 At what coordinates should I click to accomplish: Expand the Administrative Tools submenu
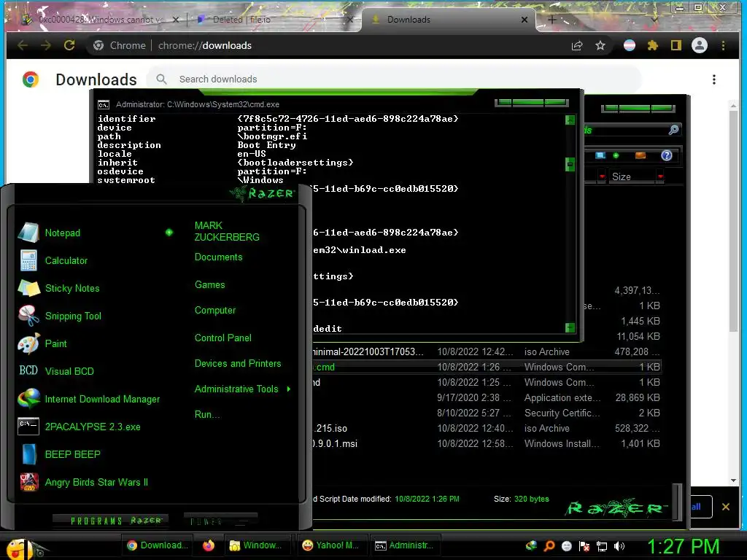[x=242, y=389]
